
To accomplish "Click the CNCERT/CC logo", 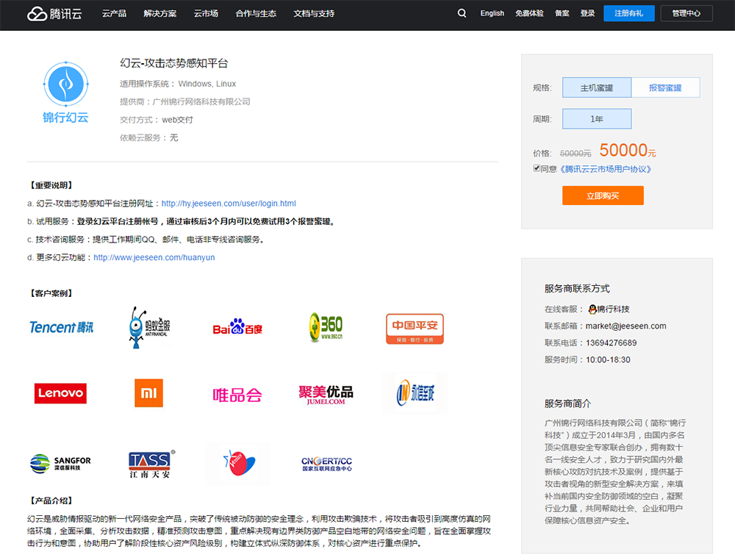I will 327,464.
